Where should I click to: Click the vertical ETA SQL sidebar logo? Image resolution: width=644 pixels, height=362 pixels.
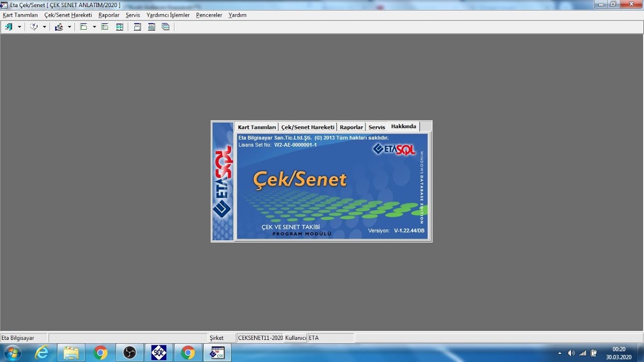tap(223, 182)
